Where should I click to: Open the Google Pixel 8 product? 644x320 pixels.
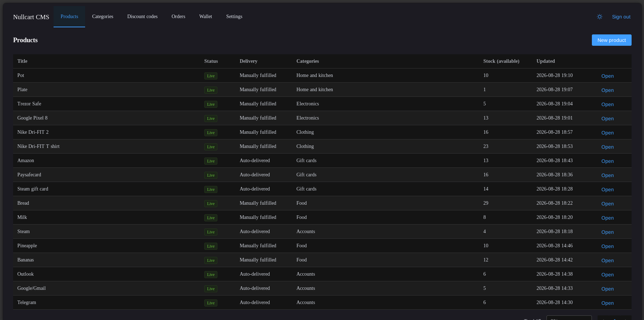tap(607, 118)
